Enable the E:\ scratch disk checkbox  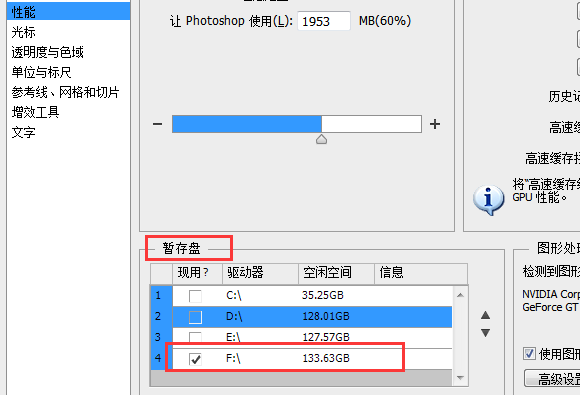click(x=195, y=337)
